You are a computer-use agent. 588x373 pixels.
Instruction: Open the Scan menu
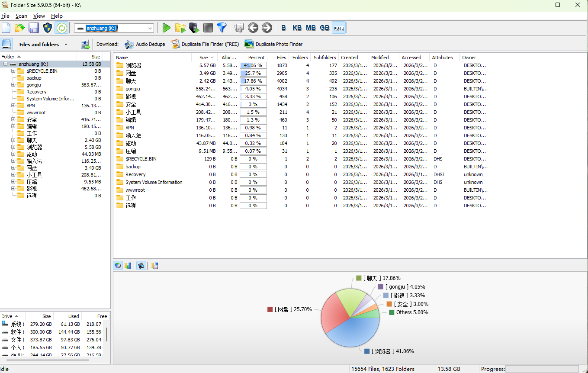pos(21,16)
